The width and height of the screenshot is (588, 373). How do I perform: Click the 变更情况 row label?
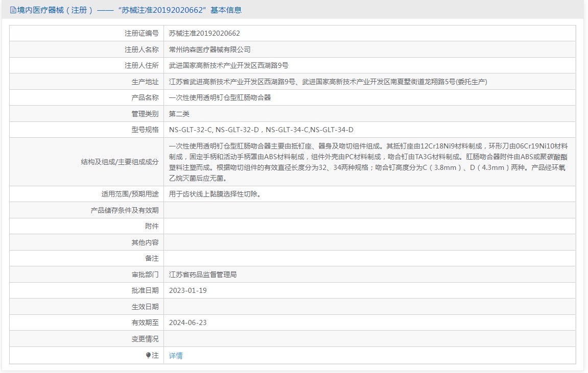click(145, 339)
